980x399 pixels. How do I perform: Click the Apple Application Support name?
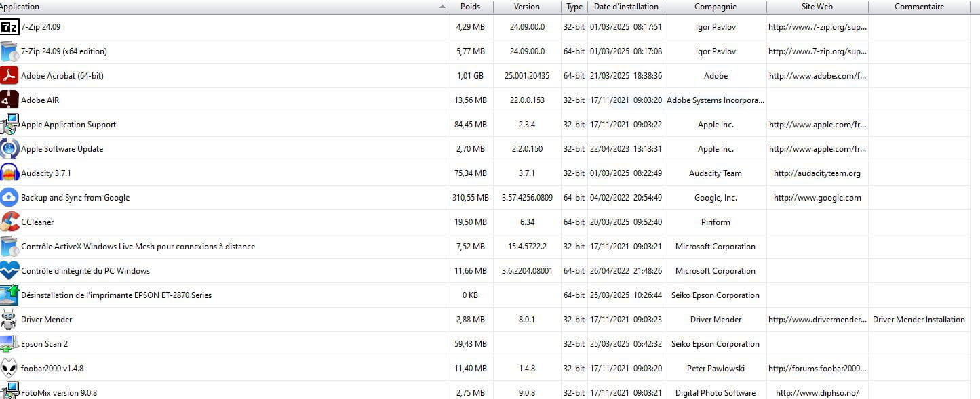pyautogui.click(x=68, y=125)
